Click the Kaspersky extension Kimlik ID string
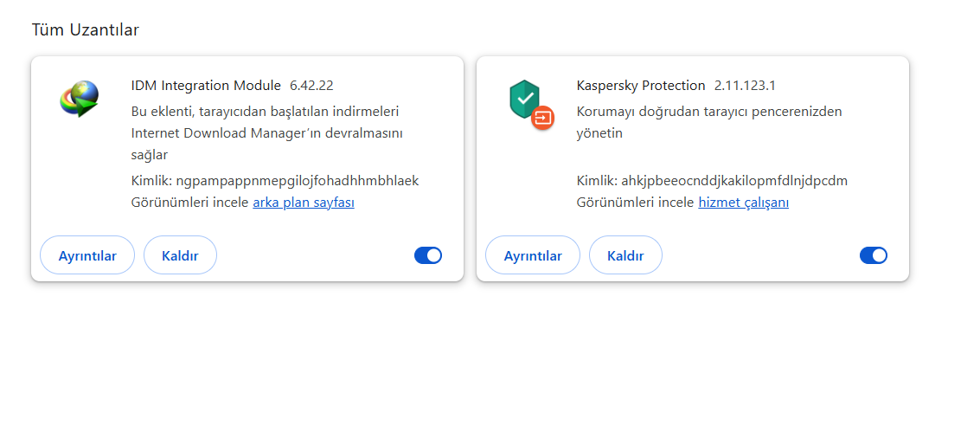Screen dimensions: 980x438 click(734, 181)
